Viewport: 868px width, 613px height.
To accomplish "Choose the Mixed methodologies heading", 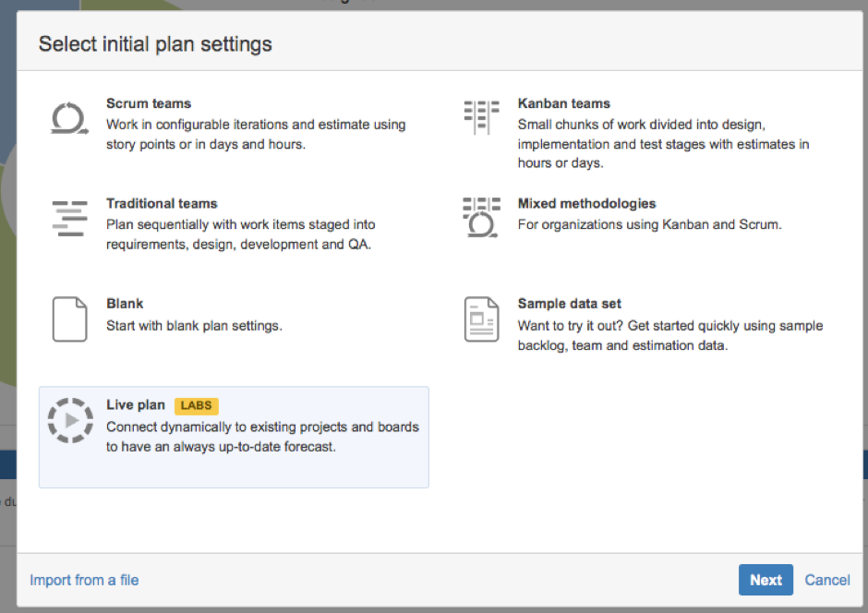I will 586,204.
